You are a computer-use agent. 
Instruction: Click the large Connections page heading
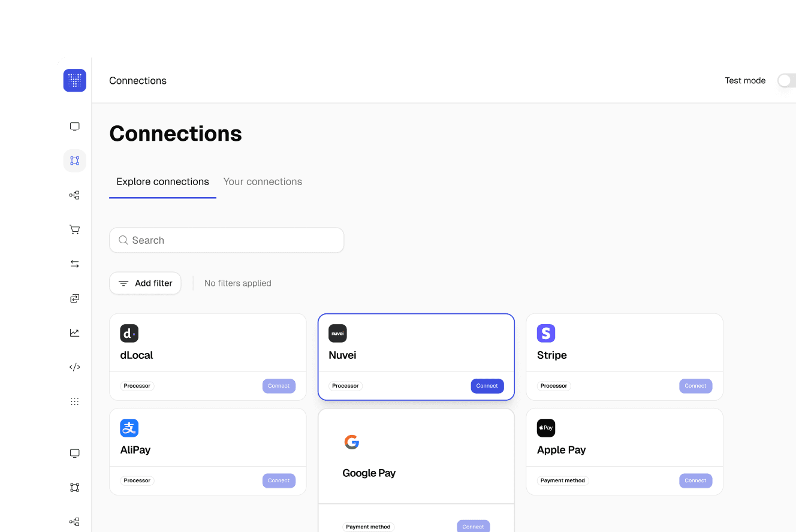coord(176,134)
